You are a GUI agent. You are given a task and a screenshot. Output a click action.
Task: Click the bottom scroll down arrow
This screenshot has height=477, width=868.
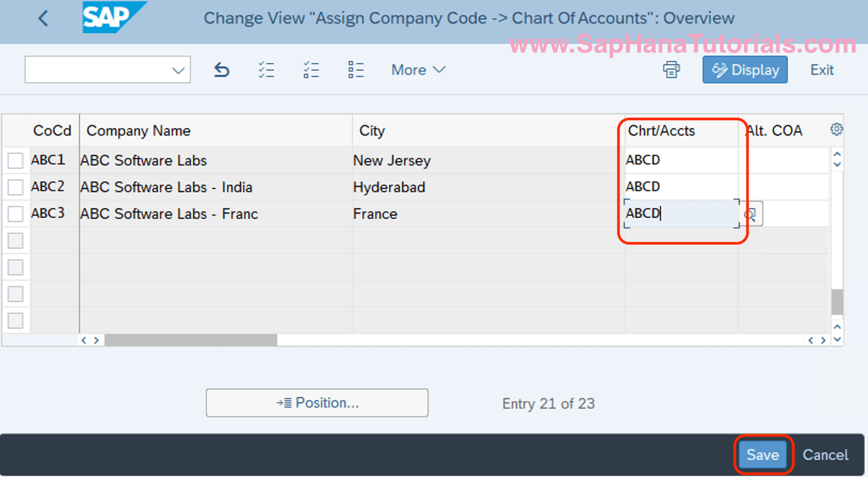pos(837,339)
